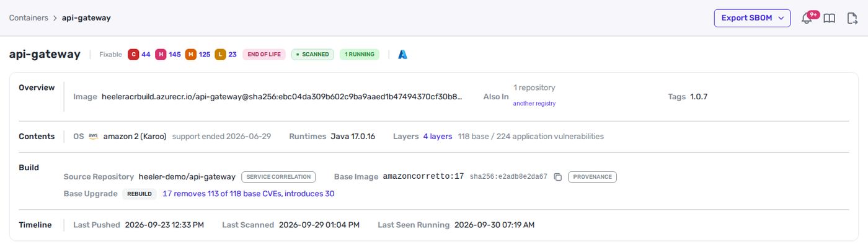
Task: Click the sha256:e2adb8e2da67 digest text
Action: (508, 177)
